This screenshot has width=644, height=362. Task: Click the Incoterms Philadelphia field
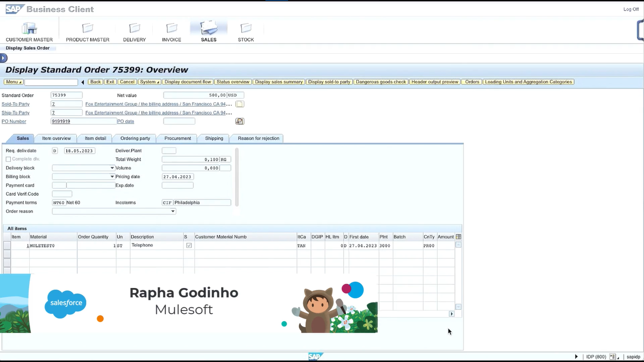202,203
